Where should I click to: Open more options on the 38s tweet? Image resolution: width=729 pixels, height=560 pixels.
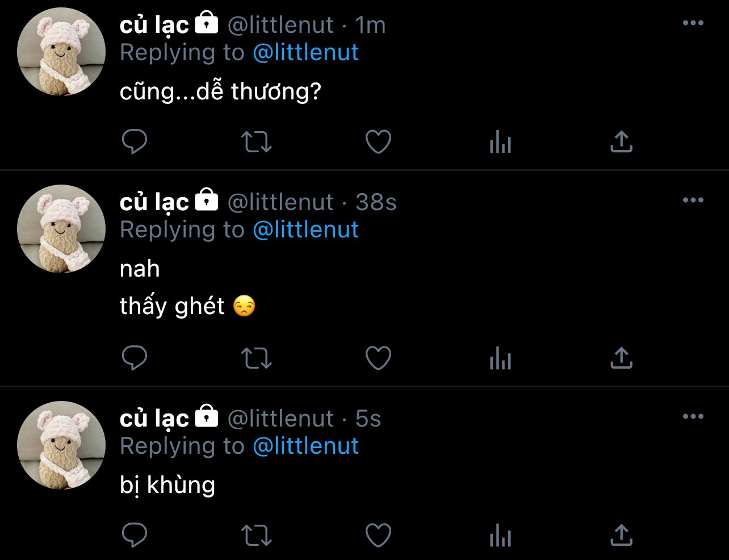[x=693, y=200]
